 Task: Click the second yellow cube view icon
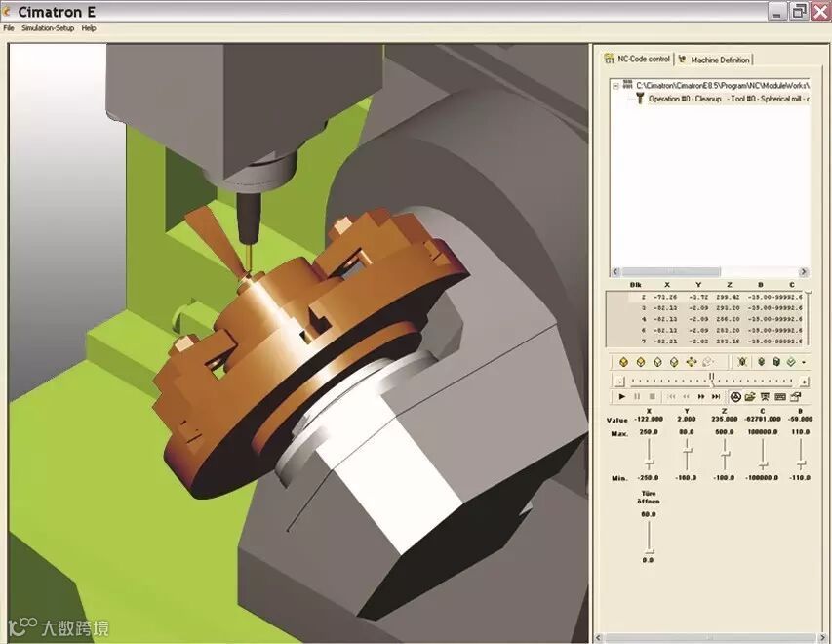point(641,362)
